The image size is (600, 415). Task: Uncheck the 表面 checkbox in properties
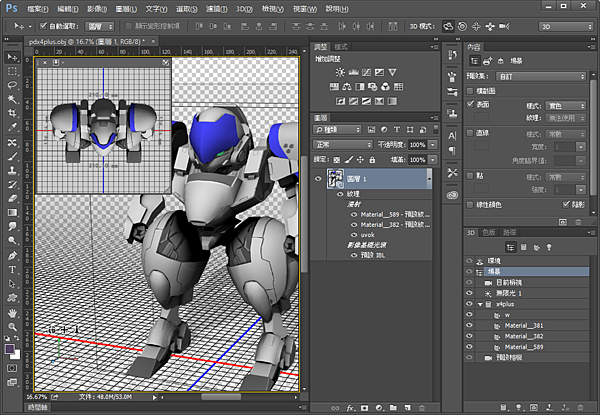[x=471, y=102]
